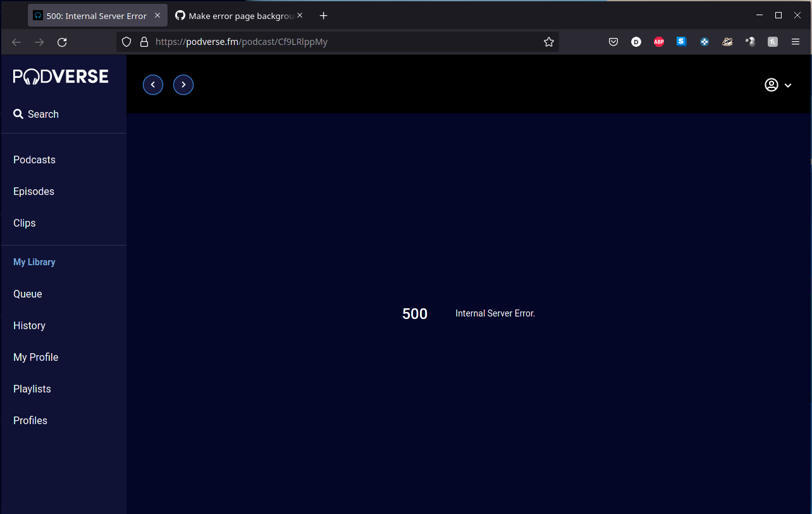Toggle the bookmark star for this page

click(548, 42)
